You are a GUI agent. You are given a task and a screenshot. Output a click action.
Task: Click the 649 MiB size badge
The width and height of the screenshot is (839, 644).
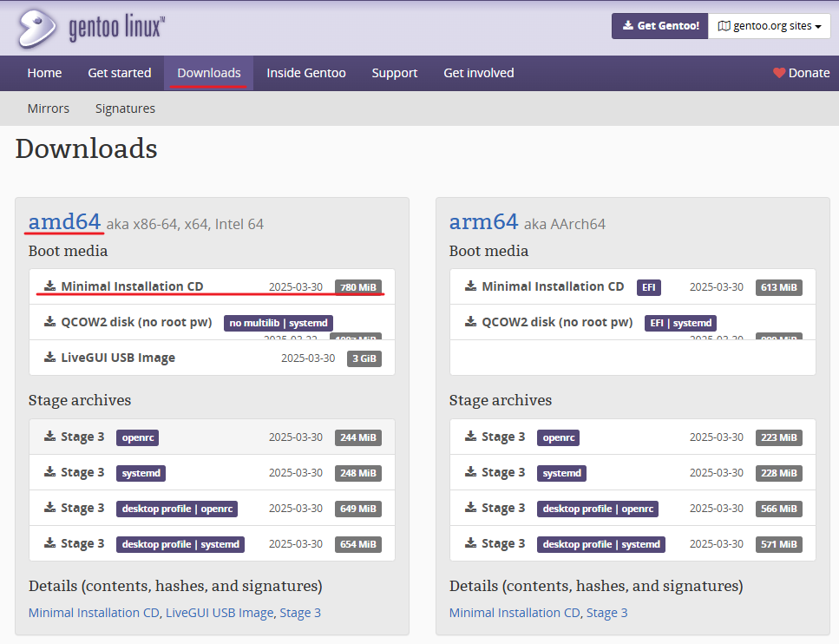[x=358, y=509]
